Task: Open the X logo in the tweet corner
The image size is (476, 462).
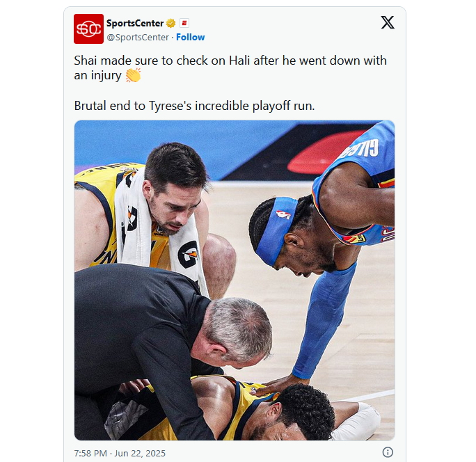Action: click(388, 22)
